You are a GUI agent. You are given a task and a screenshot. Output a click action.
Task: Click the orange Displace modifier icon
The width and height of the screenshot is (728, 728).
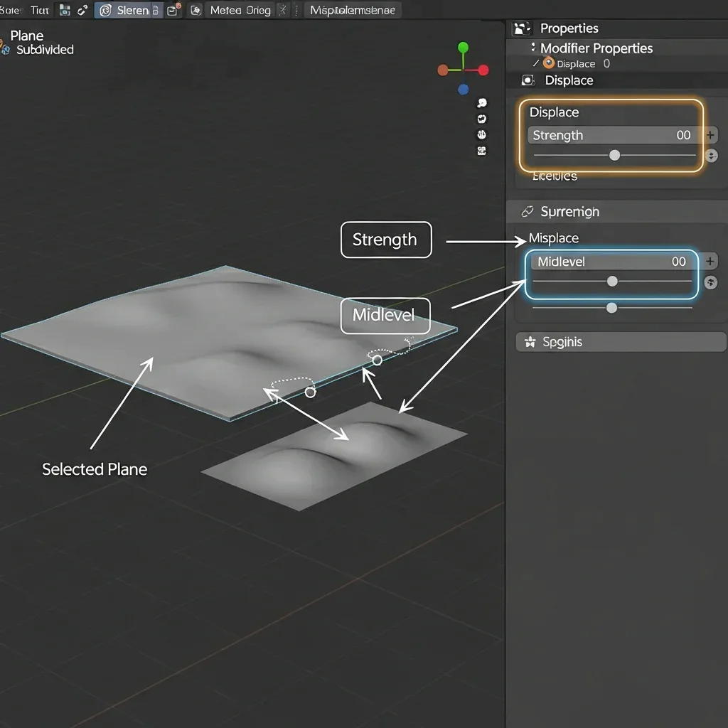(549, 63)
